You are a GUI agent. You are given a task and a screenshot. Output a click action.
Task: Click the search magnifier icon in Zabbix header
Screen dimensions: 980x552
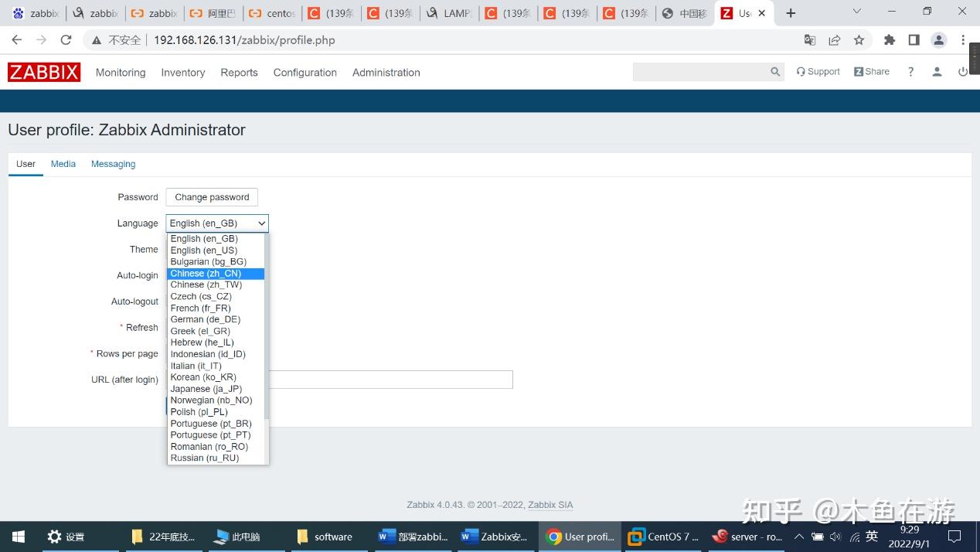point(775,72)
